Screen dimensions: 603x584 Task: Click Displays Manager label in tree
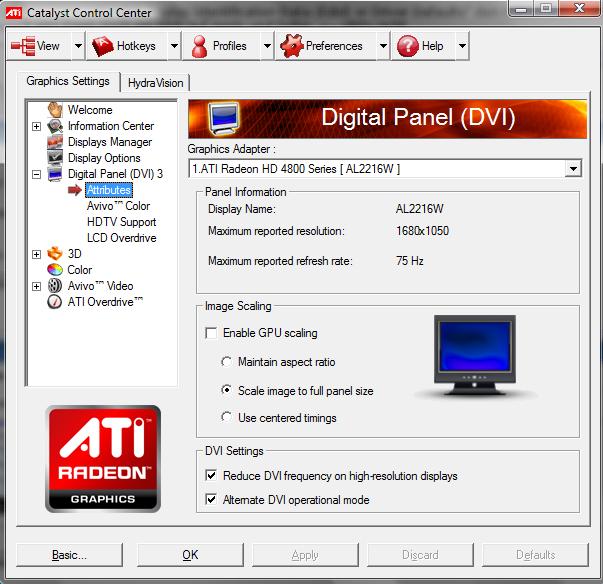point(110,142)
